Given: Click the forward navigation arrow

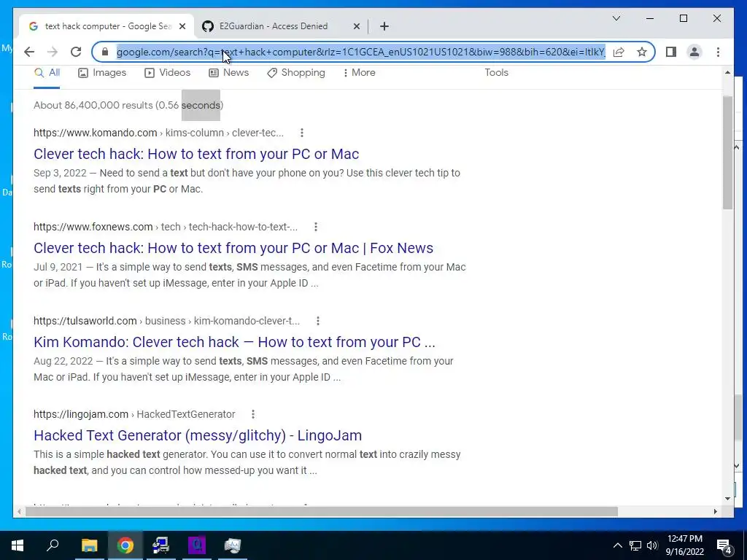Looking at the screenshot, I should [x=53, y=52].
